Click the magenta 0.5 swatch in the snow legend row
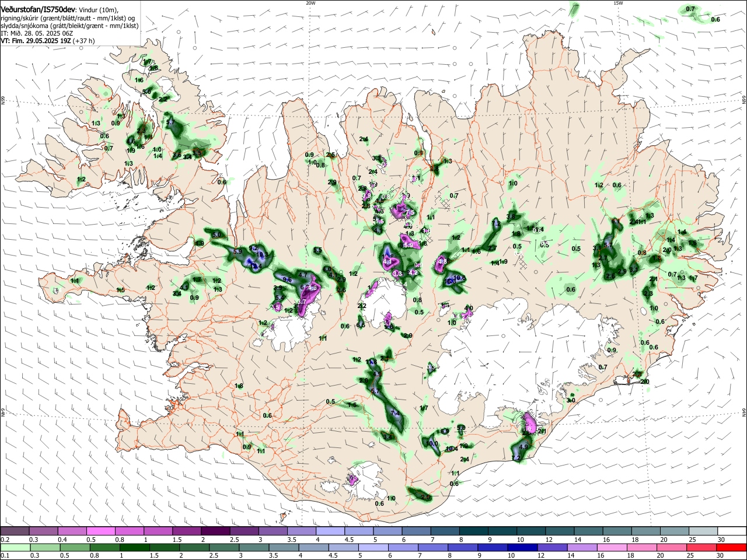 point(101,531)
